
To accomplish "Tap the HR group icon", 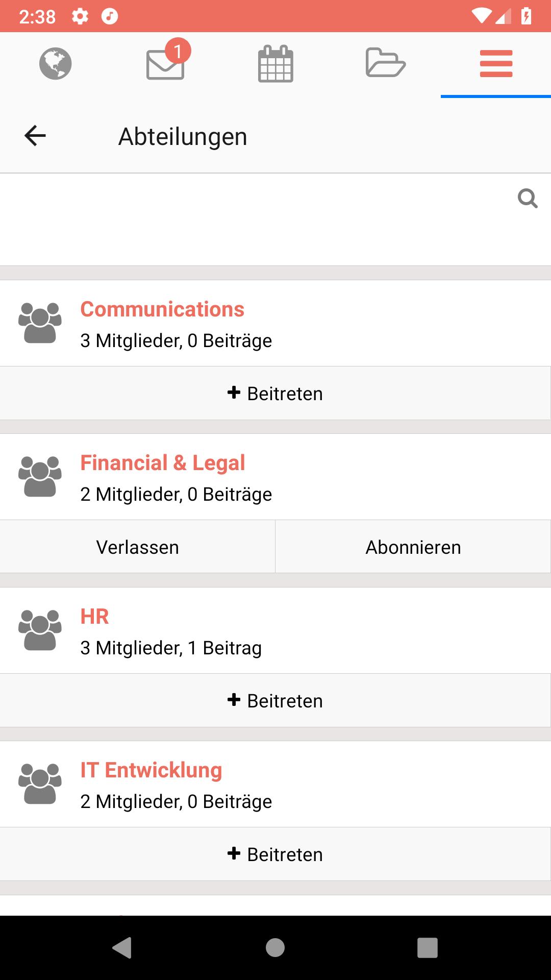I will tap(40, 630).
